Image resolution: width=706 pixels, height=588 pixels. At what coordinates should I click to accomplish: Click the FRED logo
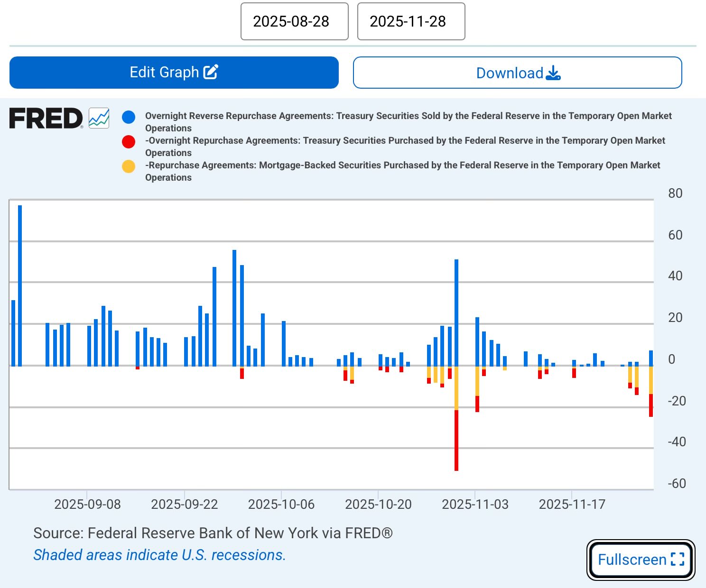(x=46, y=118)
